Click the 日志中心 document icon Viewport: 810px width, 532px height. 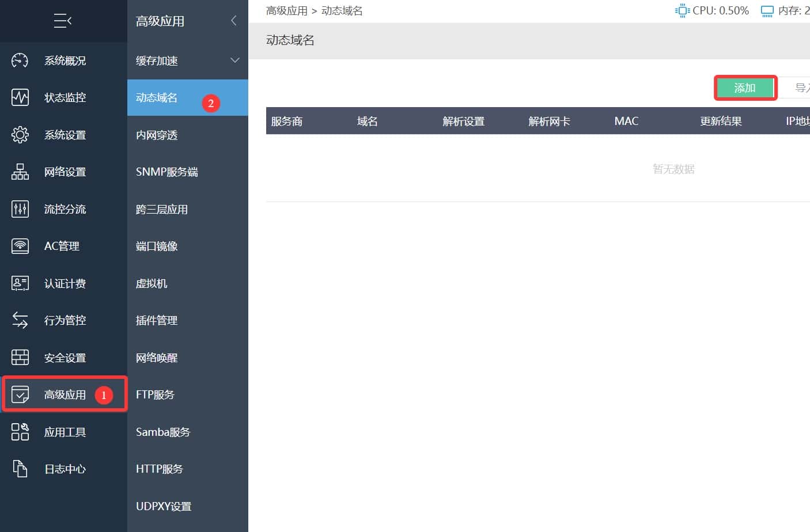20,469
